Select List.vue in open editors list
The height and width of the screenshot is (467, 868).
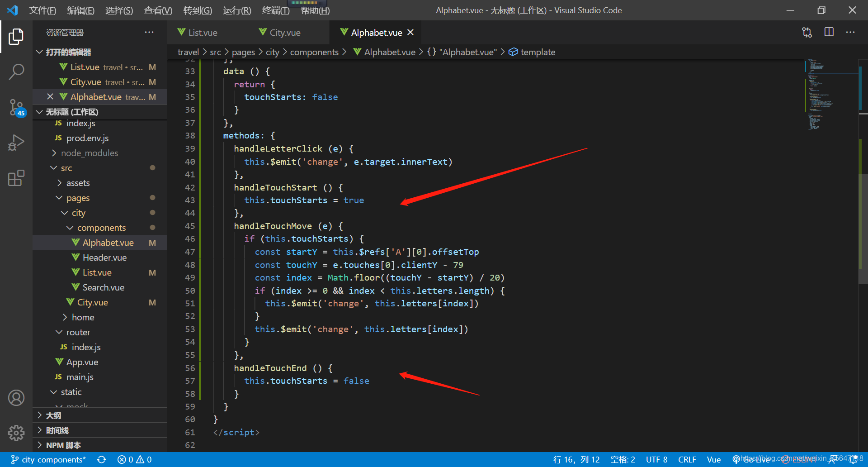click(x=100, y=67)
